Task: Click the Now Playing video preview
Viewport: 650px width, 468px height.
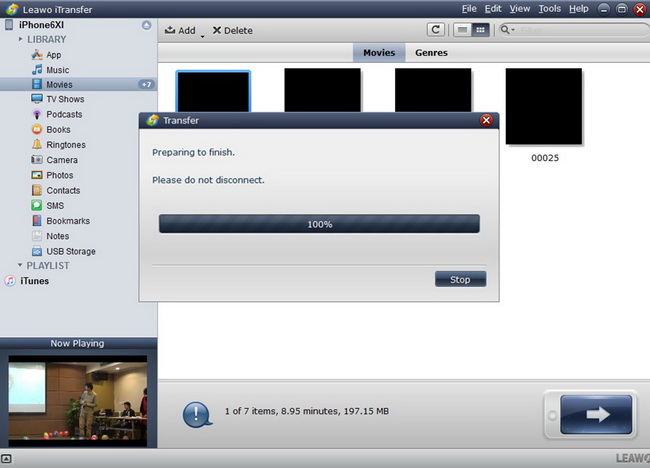Action: [78, 401]
